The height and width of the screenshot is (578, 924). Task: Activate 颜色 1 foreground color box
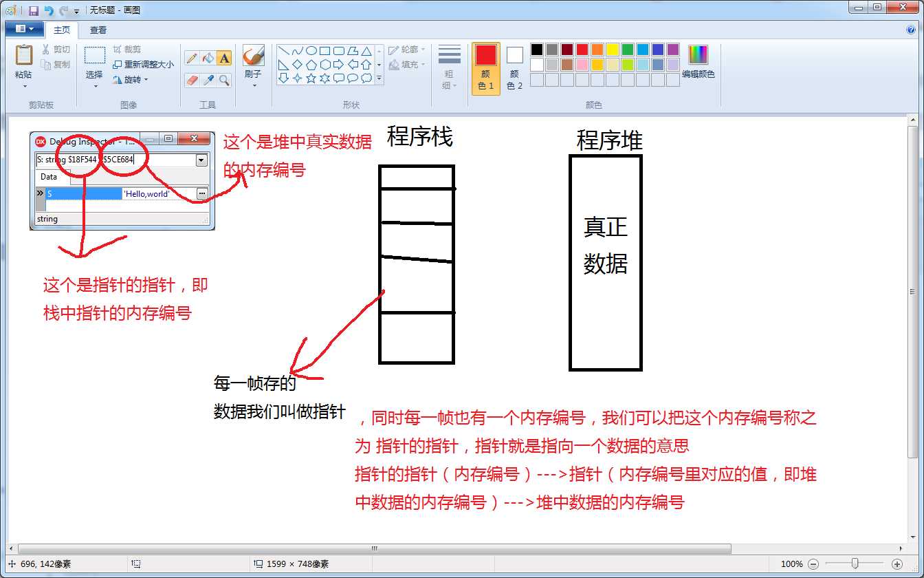pyautogui.click(x=486, y=67)
